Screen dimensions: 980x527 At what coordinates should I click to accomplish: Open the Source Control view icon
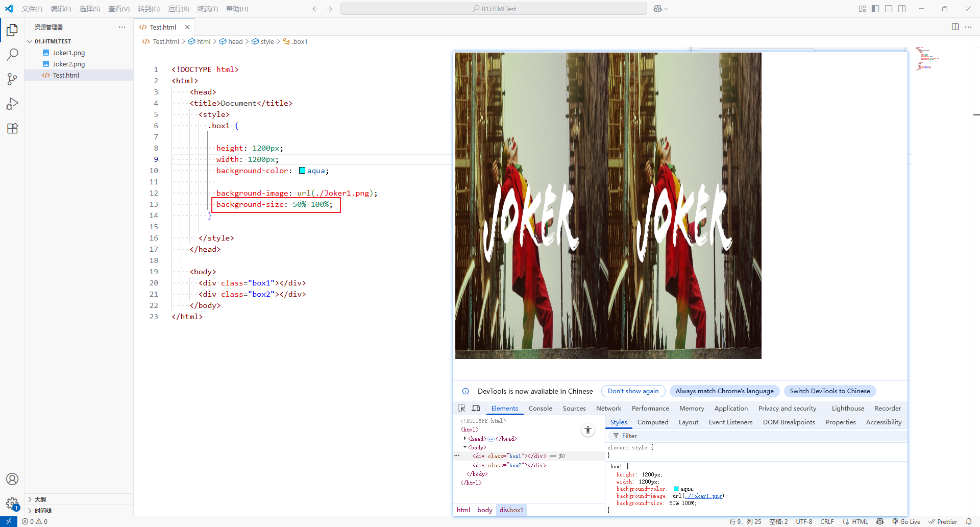(12, 79)
